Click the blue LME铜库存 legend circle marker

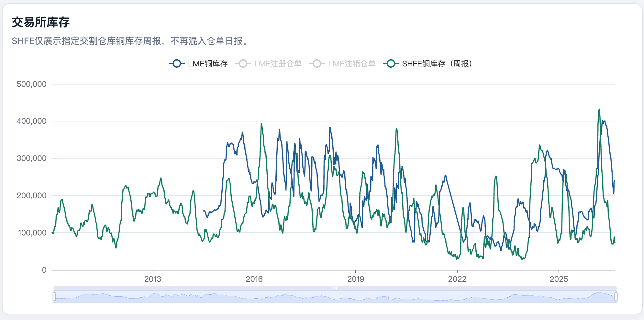pos(176,63)
